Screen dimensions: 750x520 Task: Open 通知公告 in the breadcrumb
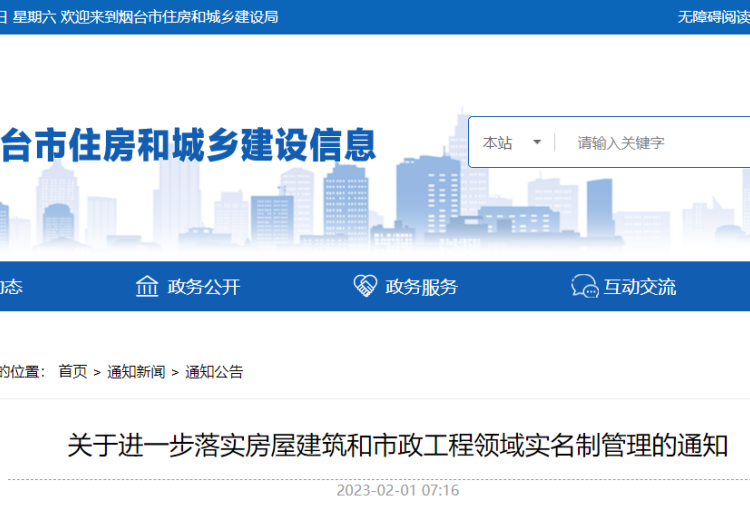point(214,372)
